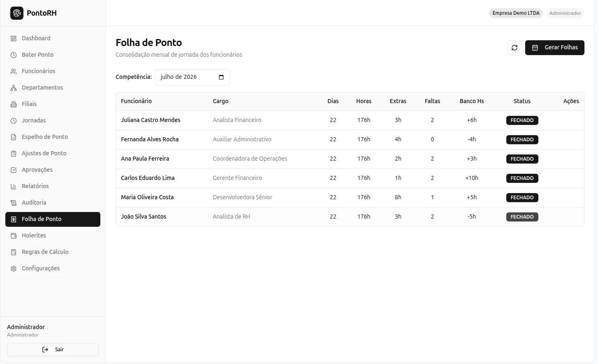Open the Dashboard menu item
The width and height of the screenshot is (598, 364).
coord(53,38)
